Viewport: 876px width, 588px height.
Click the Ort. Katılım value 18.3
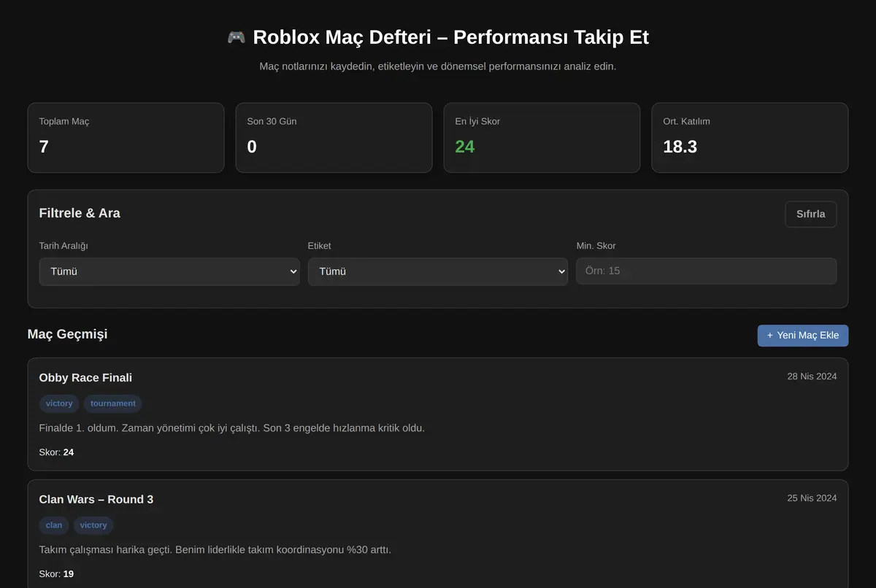point(680,147)
